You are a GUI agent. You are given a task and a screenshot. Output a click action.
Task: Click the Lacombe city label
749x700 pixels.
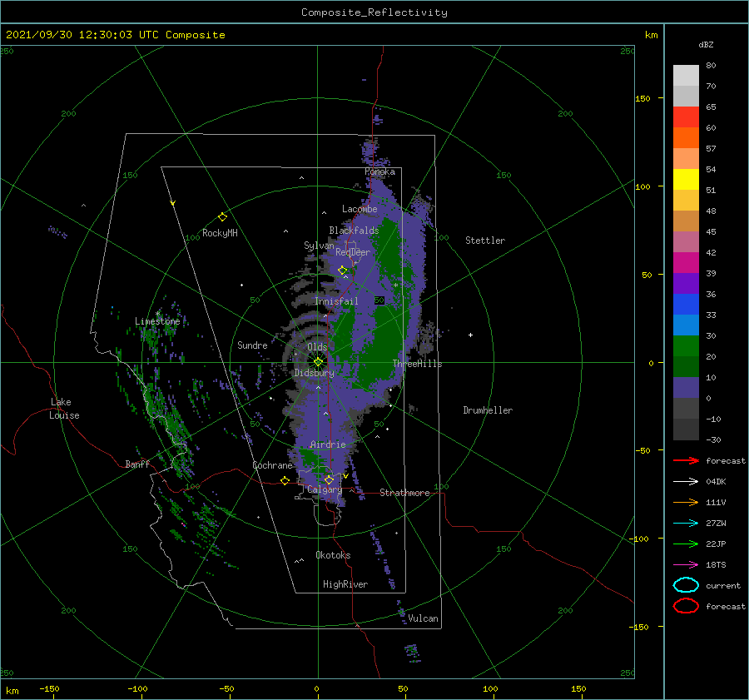pos(360,209)
